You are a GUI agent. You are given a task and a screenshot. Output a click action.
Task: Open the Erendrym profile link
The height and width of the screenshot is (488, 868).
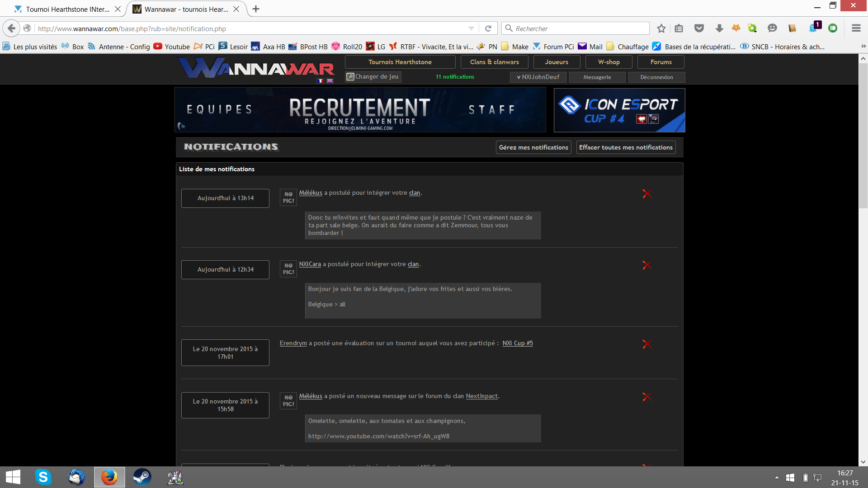coord(293,343)
